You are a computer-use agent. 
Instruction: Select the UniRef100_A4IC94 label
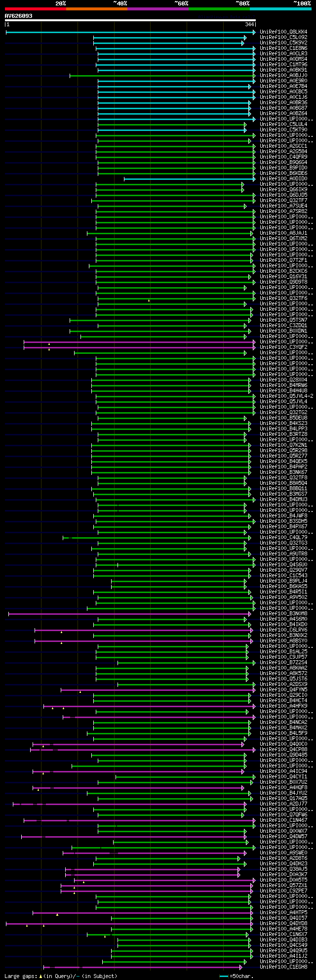tap(283, 771)
